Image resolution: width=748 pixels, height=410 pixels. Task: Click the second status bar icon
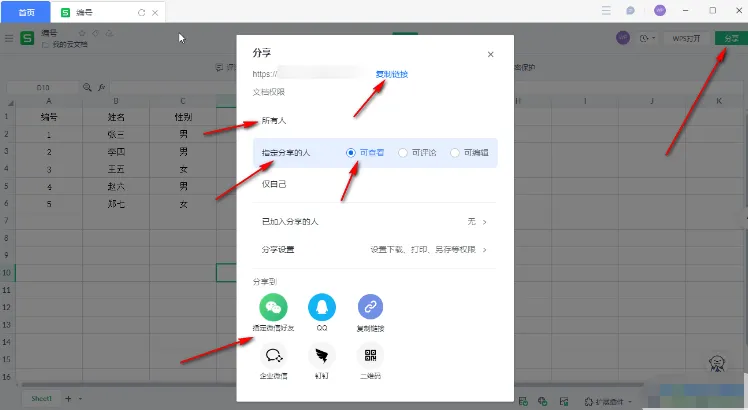point(543,401)
